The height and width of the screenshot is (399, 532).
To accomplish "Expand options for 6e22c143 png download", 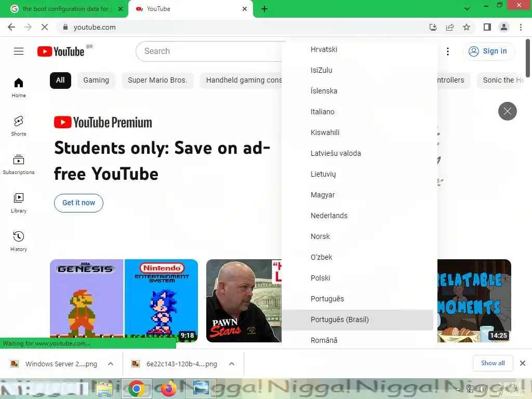I will click(x=232, y=364).
